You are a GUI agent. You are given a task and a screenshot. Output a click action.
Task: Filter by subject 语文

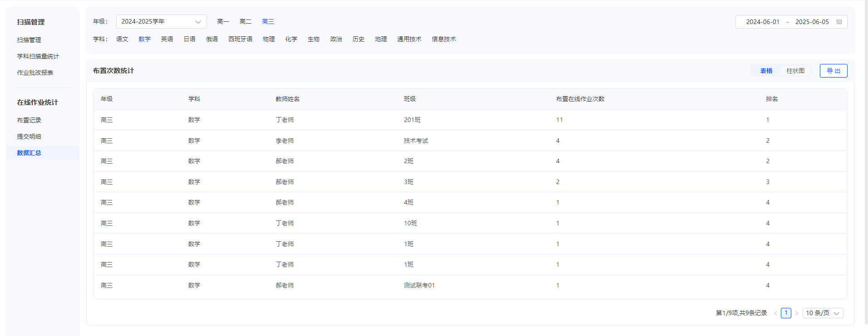(x=122, y=39)
